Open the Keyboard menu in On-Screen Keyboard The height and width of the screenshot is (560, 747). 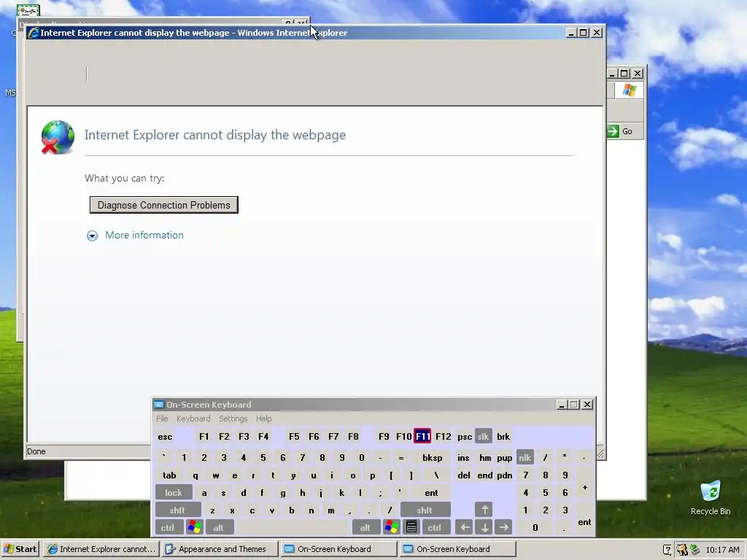(x=193, y=419)
